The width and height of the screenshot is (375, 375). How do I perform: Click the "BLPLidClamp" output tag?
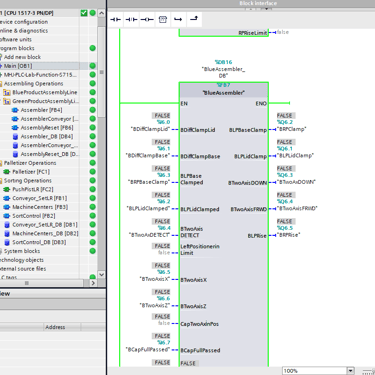click(295, 155)
